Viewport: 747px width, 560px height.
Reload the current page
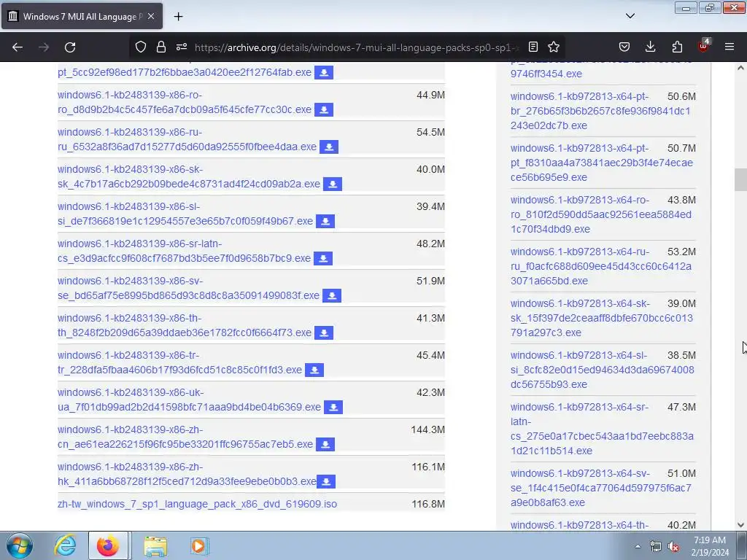coord(70,47)
